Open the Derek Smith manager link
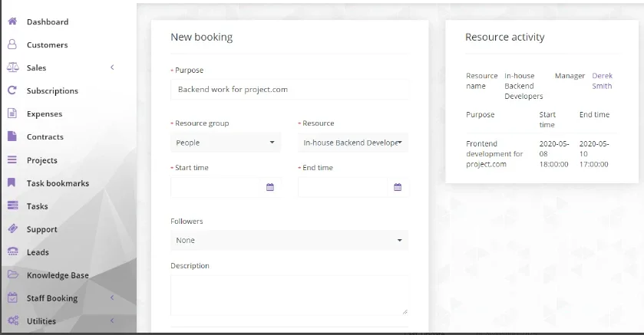Viewport: 644px width, 335px height. click(x=602, y=80)
